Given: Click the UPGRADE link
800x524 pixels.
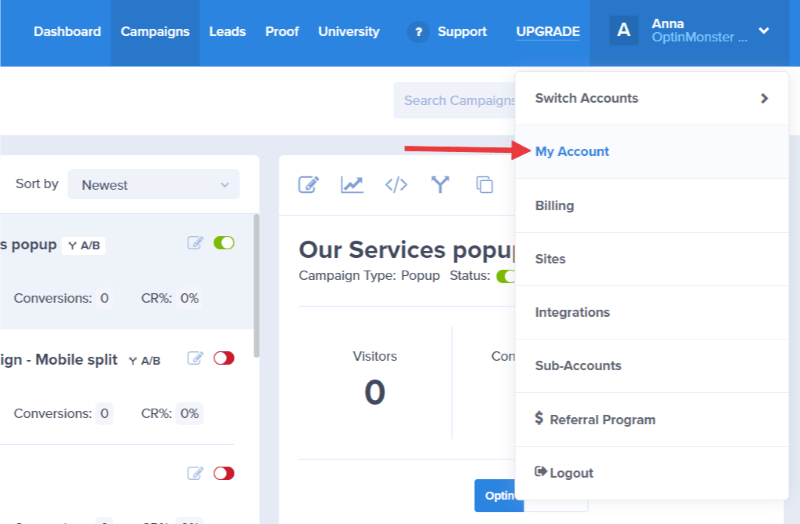Looking at the screenshot, I should 548,32.
